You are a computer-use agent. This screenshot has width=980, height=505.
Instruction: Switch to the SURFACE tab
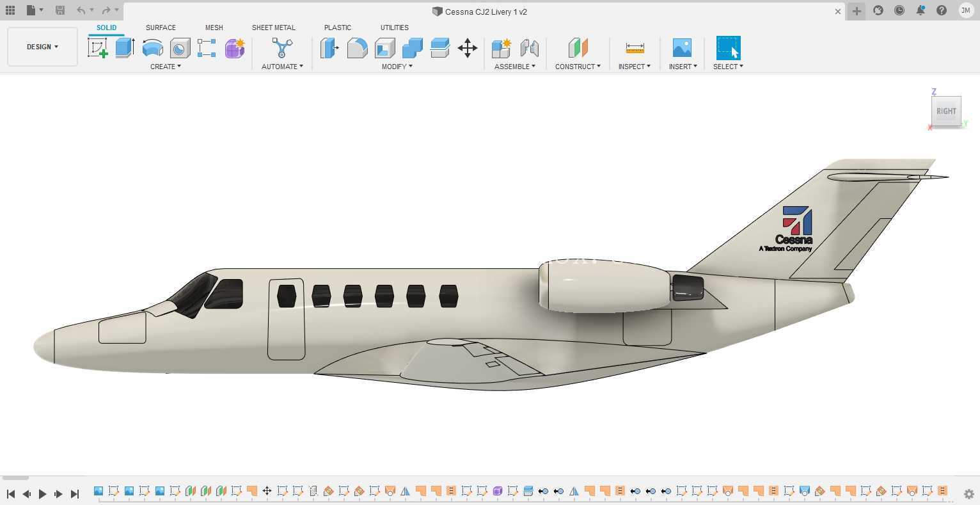(x=161, y=28)
